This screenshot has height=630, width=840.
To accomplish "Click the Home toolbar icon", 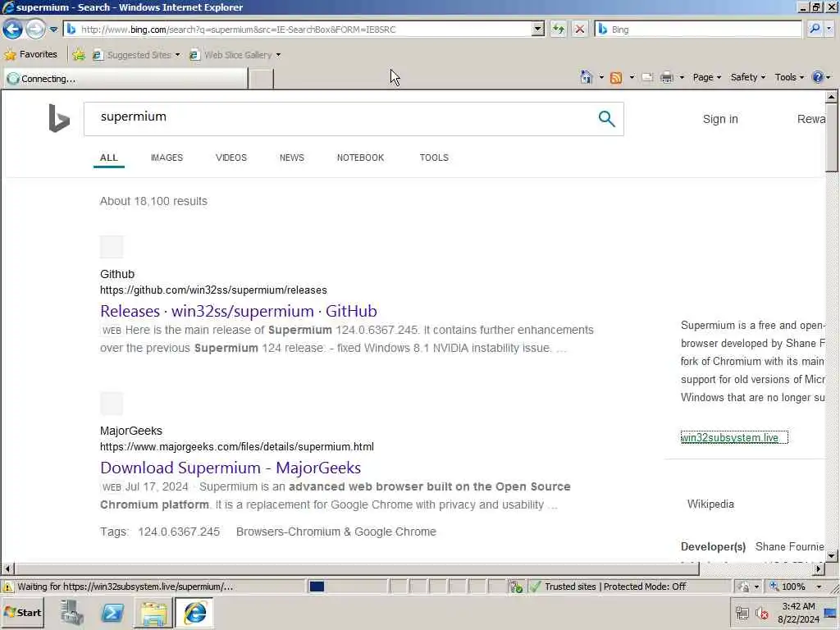I will [x=586, y=77].
